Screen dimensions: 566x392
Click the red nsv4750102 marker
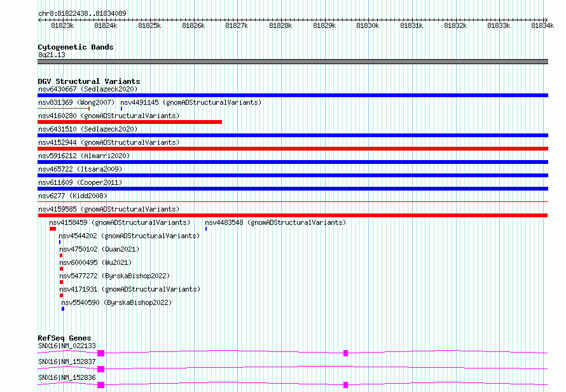tap(61, 255)
